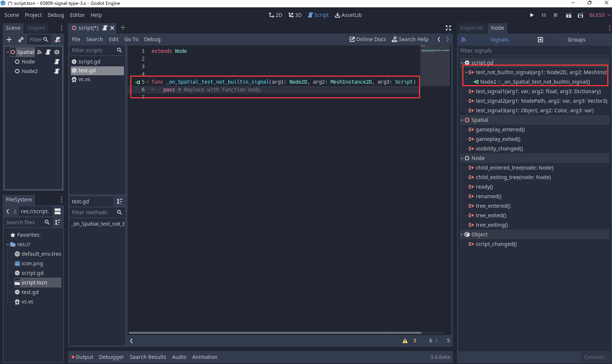Collapse the script.gd signals section
This screenshot has height=364, width=612.
(462, 63)
